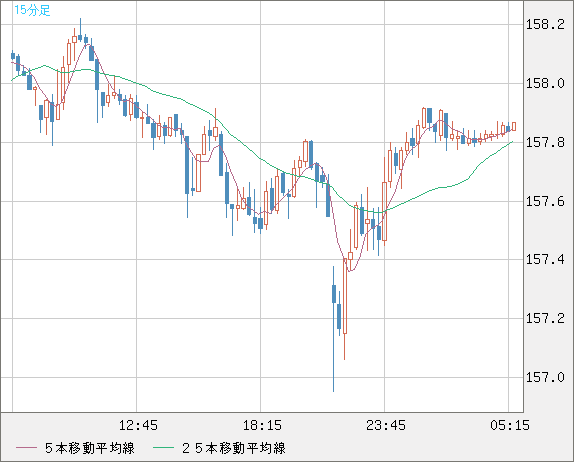
Task: Click the 05:15 time axis label
Action: tap(510, 425)
